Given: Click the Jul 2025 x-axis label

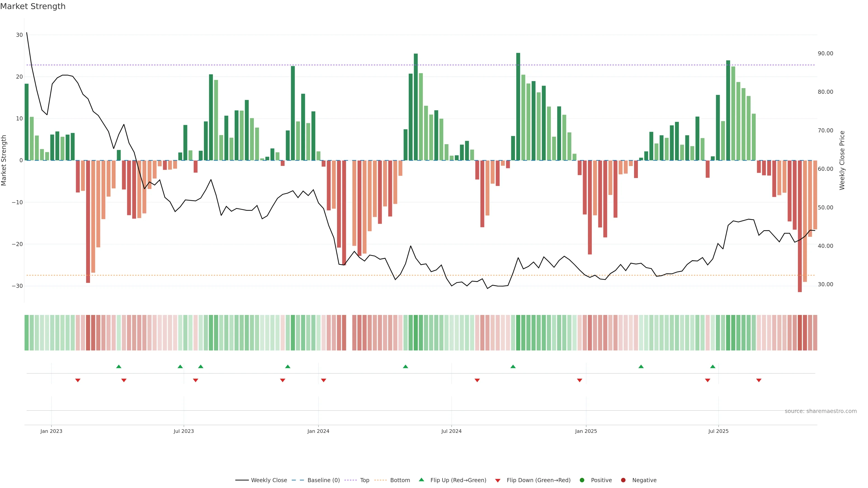Looking at the screenshot, I should [x=718, y=431].
